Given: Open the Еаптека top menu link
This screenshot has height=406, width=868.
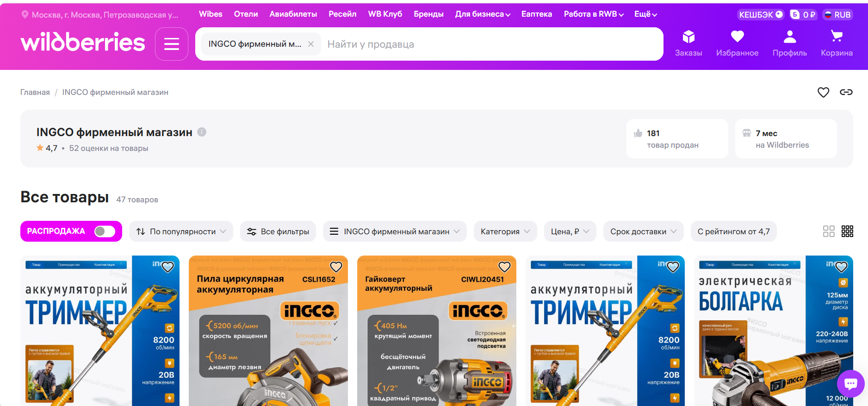Looking at the screenshot, I should tap(537, 14).
